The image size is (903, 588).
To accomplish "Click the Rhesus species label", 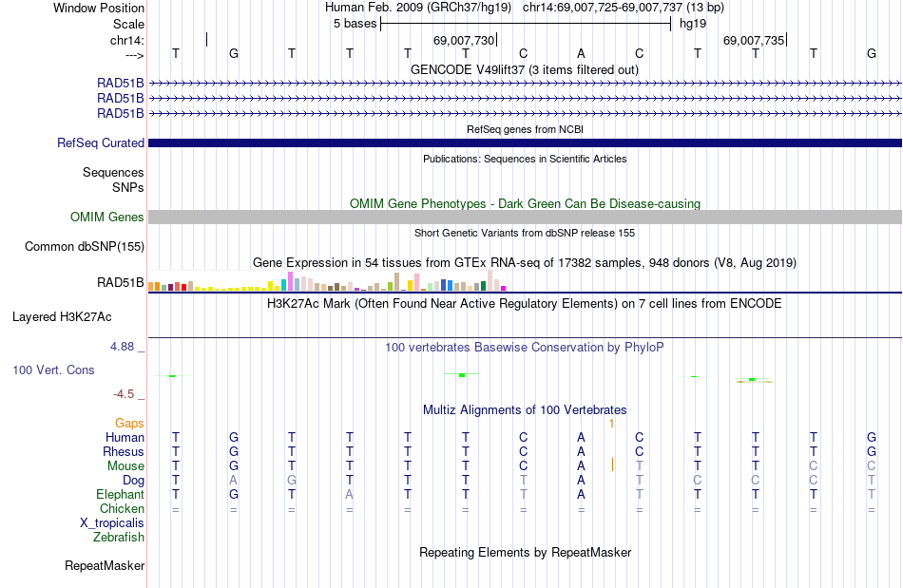I will pos(124,452).
